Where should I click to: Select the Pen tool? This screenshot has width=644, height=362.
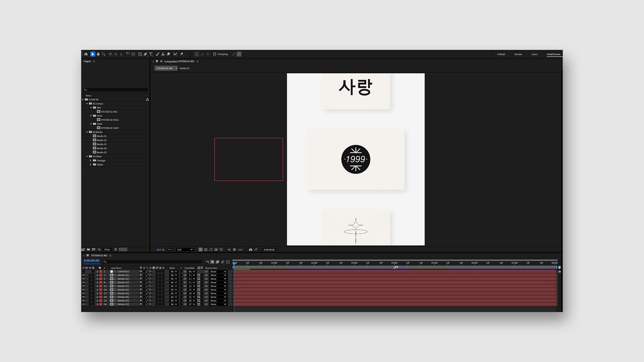[146, 54]
